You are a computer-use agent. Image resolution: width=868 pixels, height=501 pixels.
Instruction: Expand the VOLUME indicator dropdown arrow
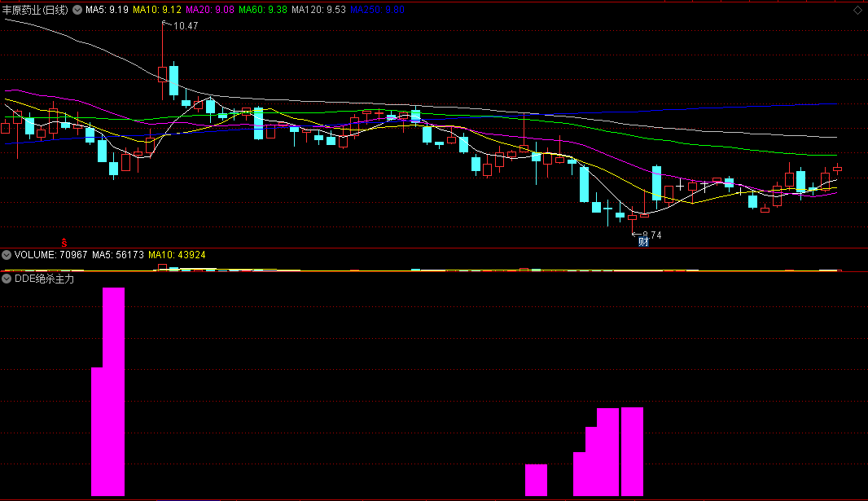click(x=7, y=255)
